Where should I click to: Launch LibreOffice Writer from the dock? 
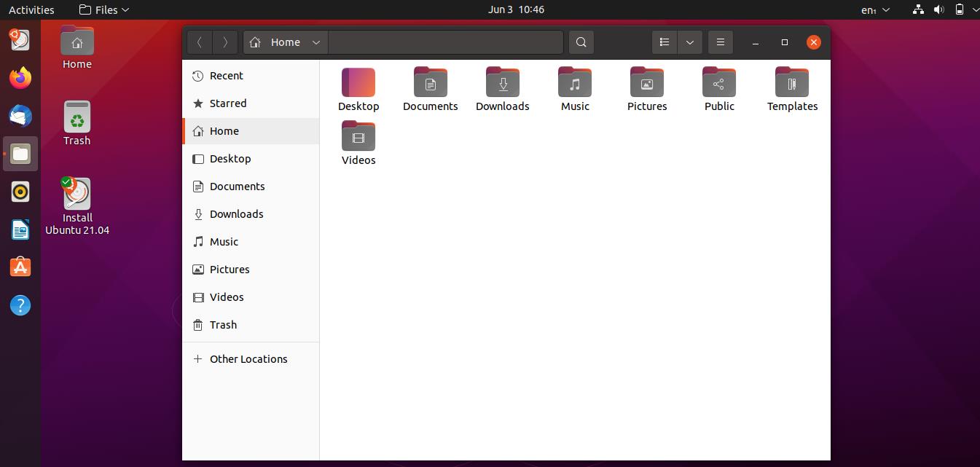[20, 229]
